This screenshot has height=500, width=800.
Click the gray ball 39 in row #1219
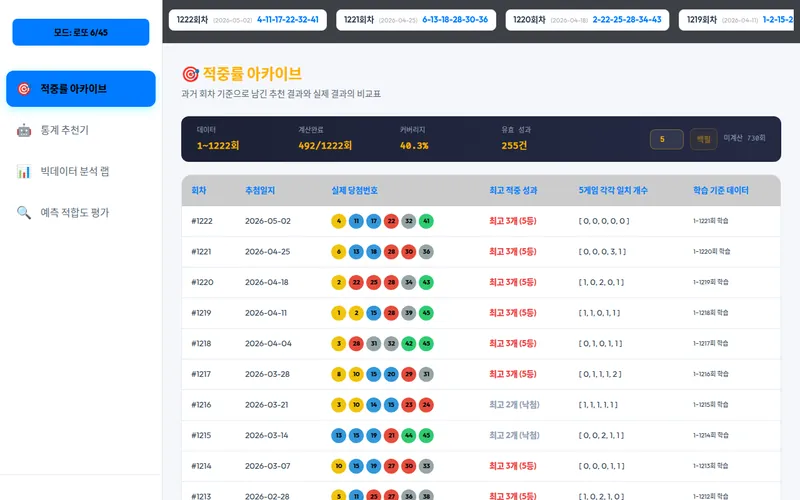[x=409, y=313]
